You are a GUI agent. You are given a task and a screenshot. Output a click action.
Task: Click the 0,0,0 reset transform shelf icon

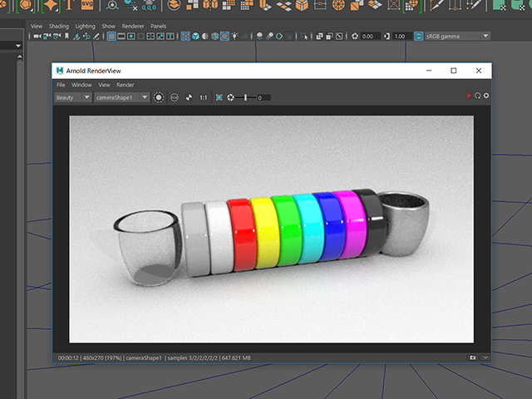pos(149,6)
